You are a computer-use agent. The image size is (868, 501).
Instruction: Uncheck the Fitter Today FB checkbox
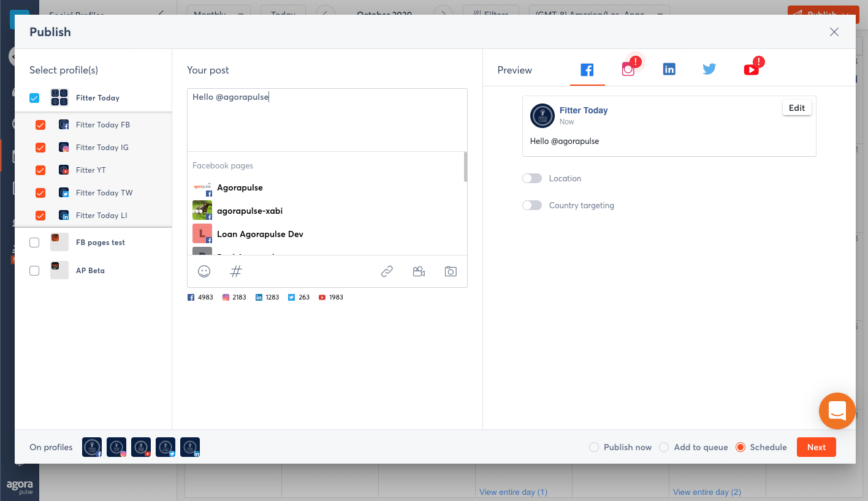(40, 125)
